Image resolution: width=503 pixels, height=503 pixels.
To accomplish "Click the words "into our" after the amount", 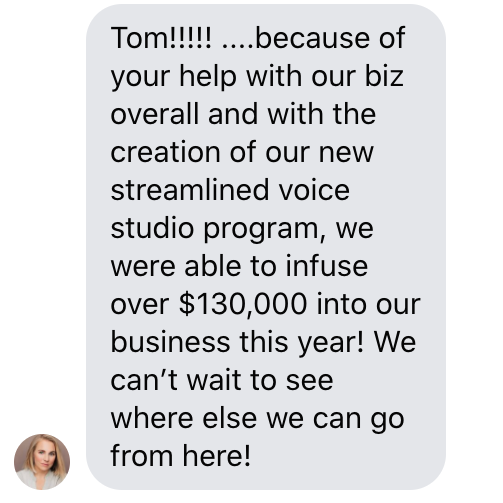I will [368, 304].
